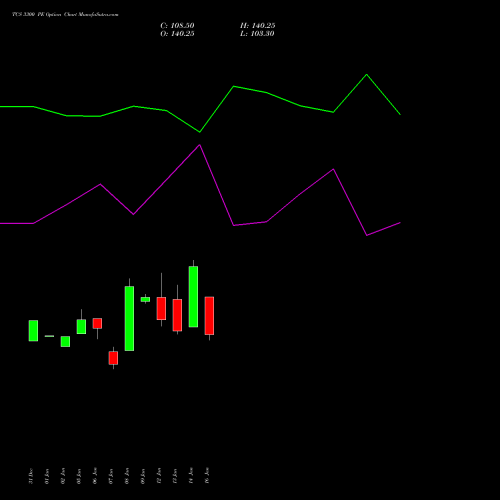This screenshot has width=500, height=500.
Task: Select the small green candle for 02 Jan
Action: point(65,341)
